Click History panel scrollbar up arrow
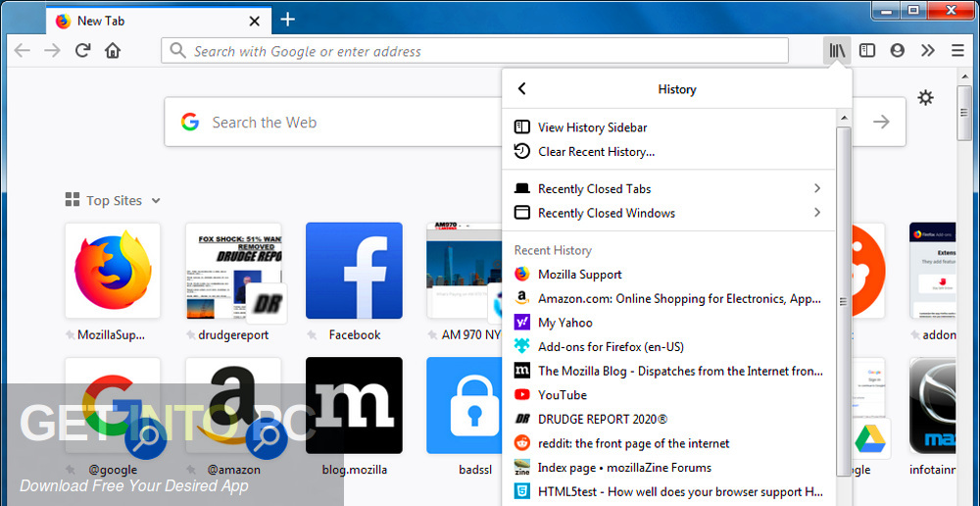This screenshot has width=980, height=506. click(843, 118)
